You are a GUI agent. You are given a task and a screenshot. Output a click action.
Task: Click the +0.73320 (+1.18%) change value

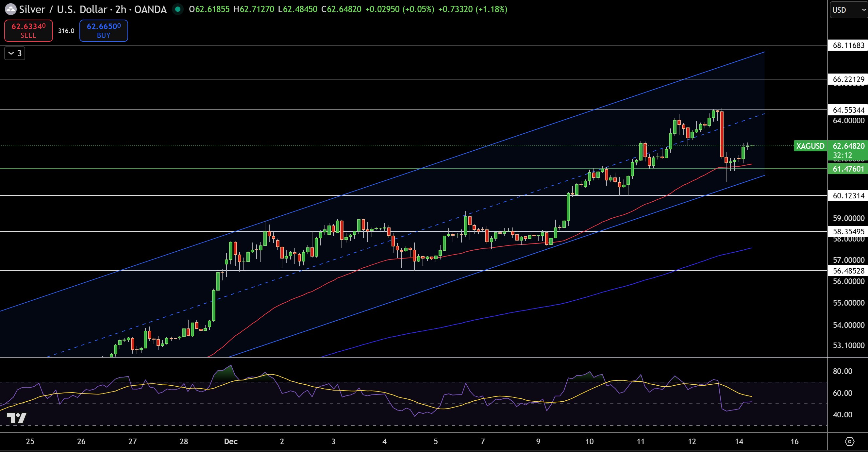(x=473, y=9)
